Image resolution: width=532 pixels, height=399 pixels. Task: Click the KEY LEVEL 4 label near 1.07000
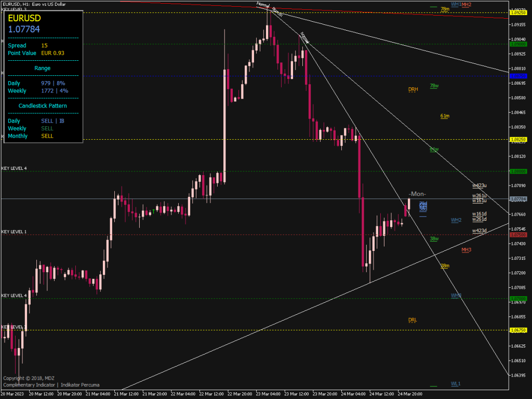(x=14, y=296)
